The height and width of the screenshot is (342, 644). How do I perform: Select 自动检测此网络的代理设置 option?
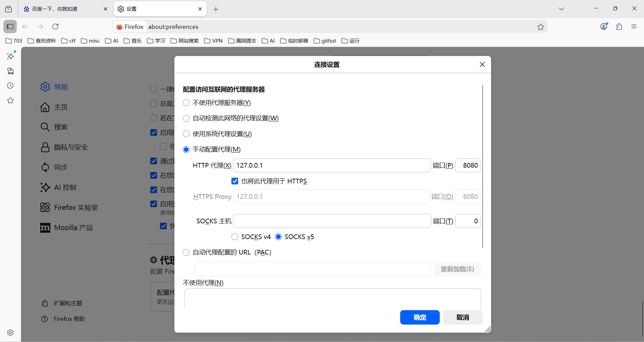click(x=186, y=118)
